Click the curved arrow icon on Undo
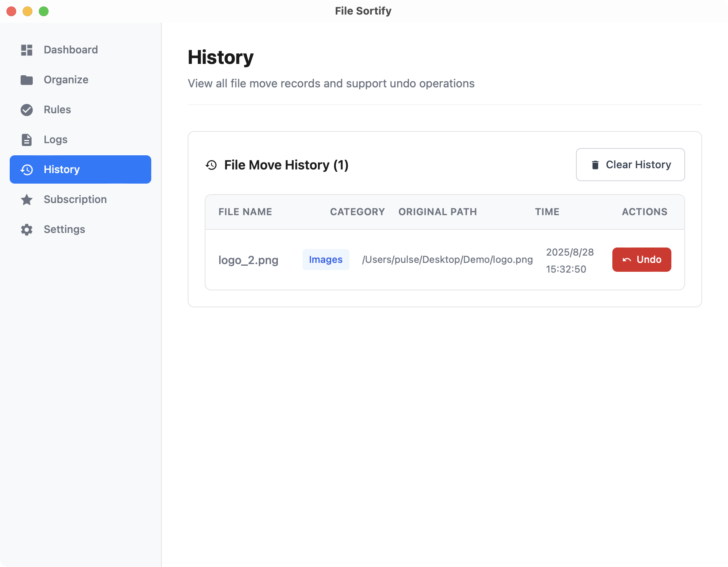728x567 pixels. [x=626, y=260]
